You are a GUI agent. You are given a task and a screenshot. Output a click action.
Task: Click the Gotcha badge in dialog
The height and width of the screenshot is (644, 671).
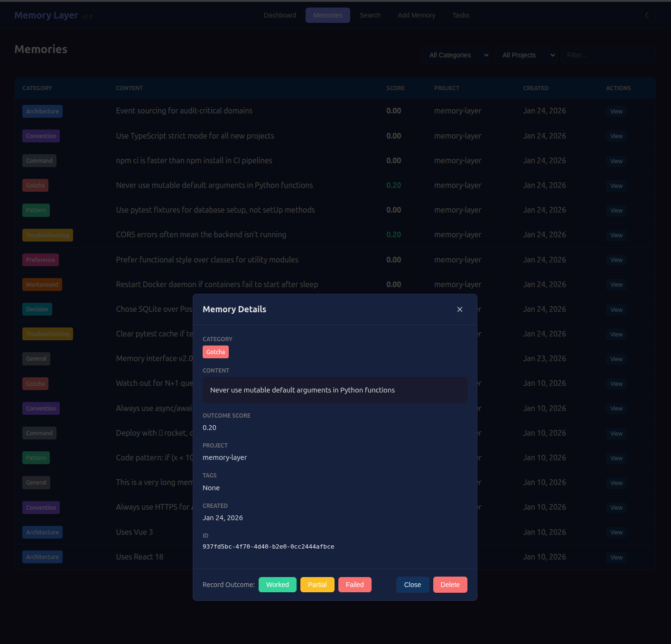[x=215, y=352]
